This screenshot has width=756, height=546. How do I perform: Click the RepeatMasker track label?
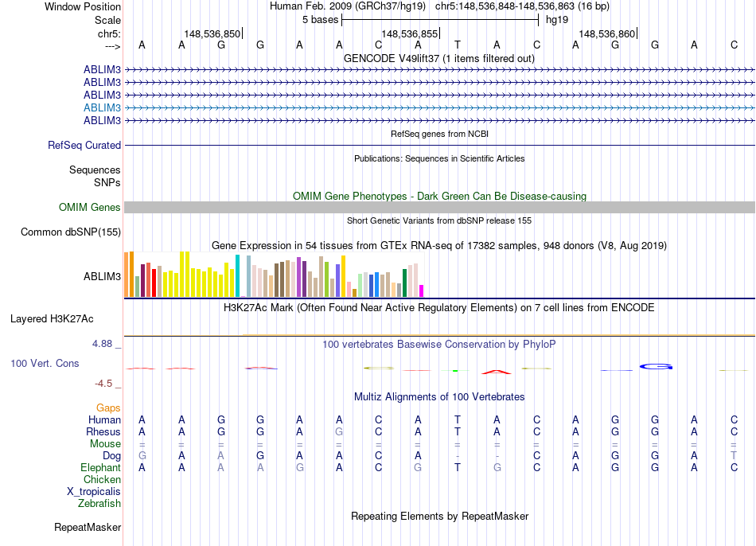click(88, 527)
